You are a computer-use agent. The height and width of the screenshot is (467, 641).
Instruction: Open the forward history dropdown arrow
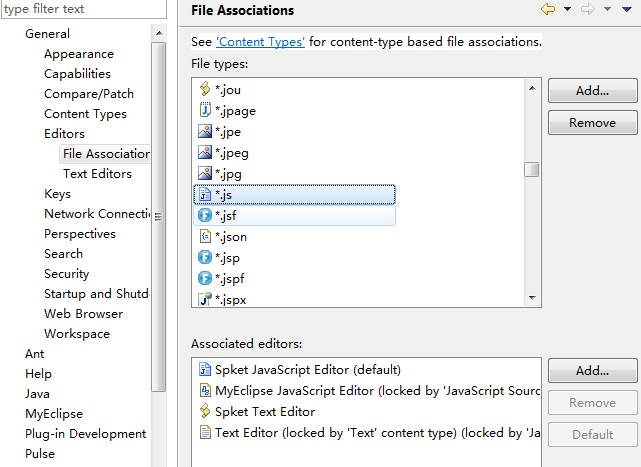(x=607, y=10)
